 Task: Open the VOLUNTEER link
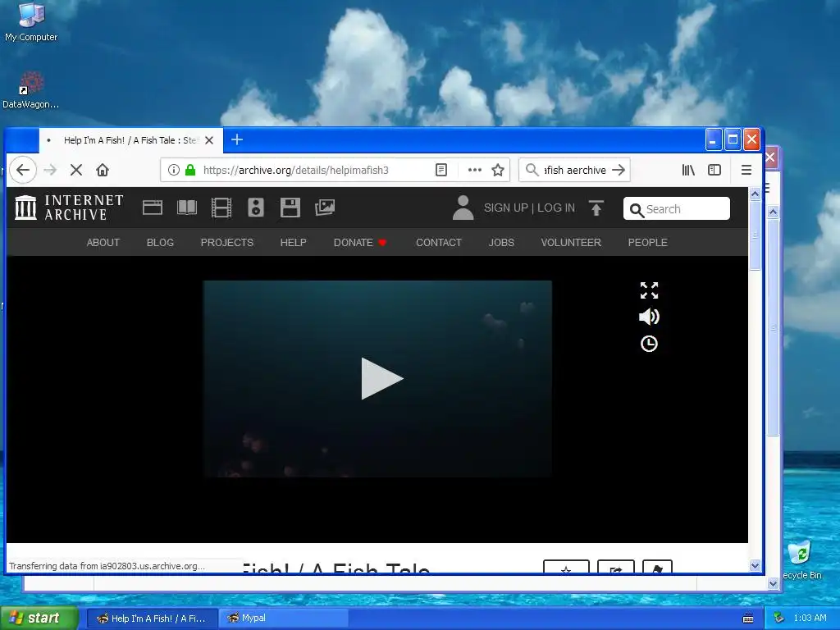pyautogui.click(x=571, y=243)
